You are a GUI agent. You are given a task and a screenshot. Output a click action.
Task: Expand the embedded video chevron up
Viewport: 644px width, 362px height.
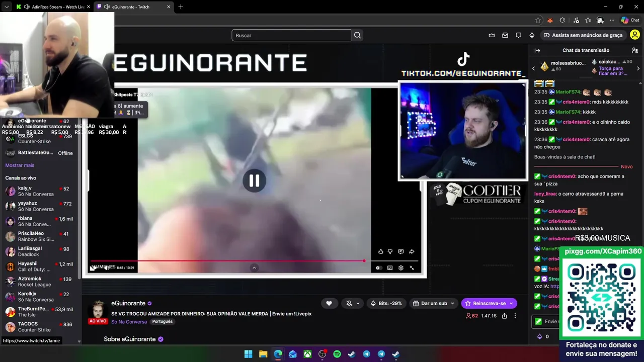(254, 268)
